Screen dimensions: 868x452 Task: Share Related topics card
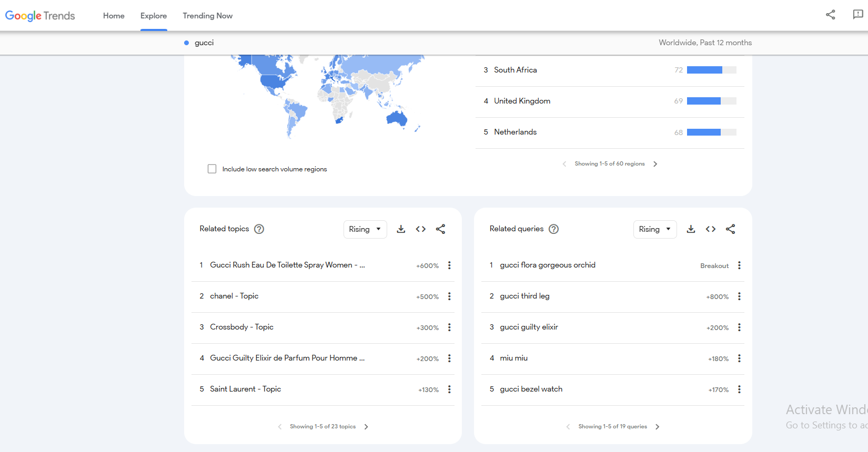tap(441, 229)
